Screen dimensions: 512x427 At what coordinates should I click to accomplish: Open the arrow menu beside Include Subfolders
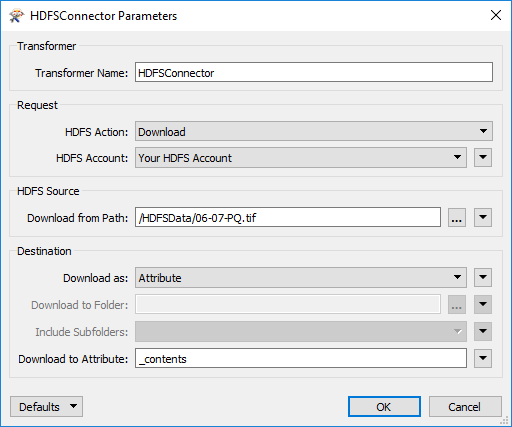[483, 332]
